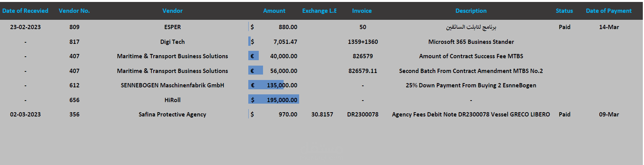Click vendor number 407 for invoice 826579
The height and width of the screenshot is (165, 644).
point(74,56)
